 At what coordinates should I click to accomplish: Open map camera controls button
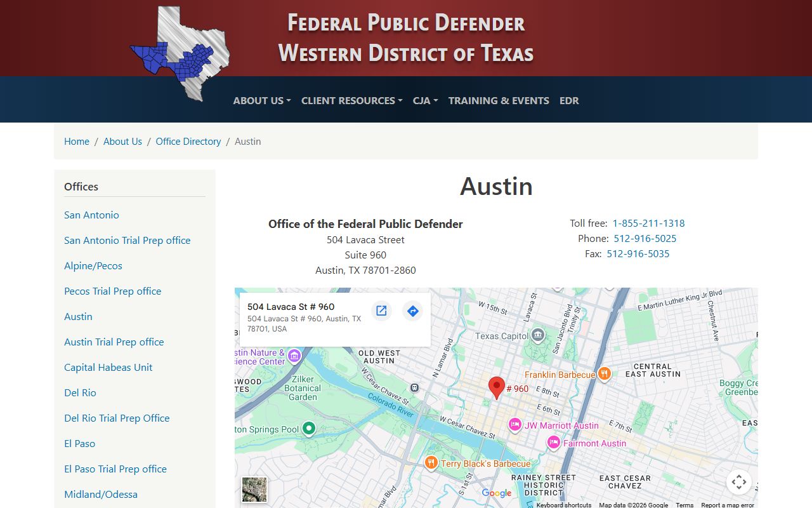(x=739, y=482)
